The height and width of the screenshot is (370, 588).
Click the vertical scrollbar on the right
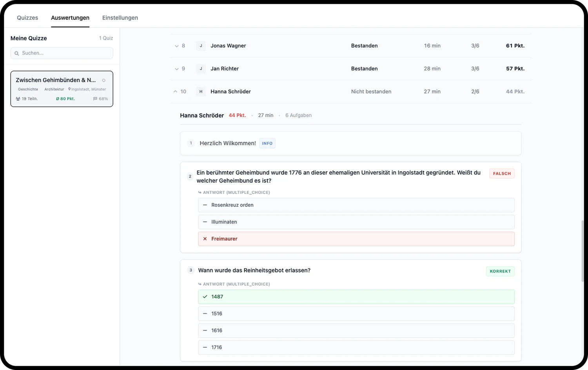tap(582, 251)
